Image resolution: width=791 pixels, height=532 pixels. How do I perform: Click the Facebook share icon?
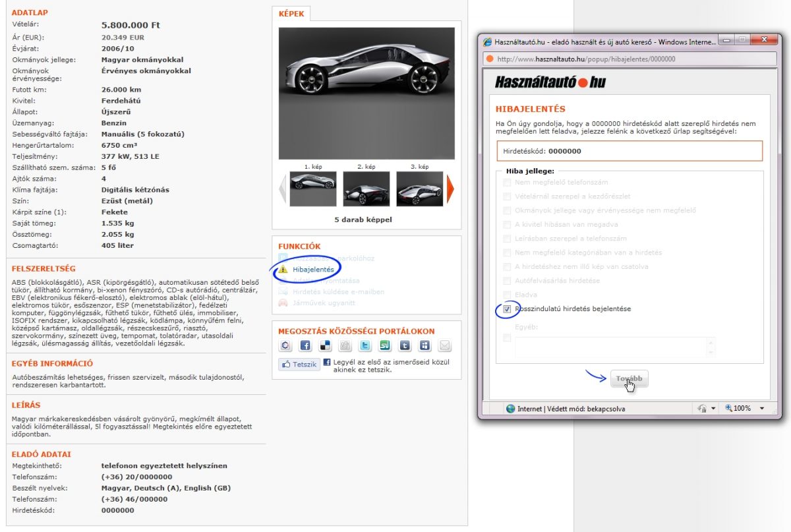click(305, 344)
